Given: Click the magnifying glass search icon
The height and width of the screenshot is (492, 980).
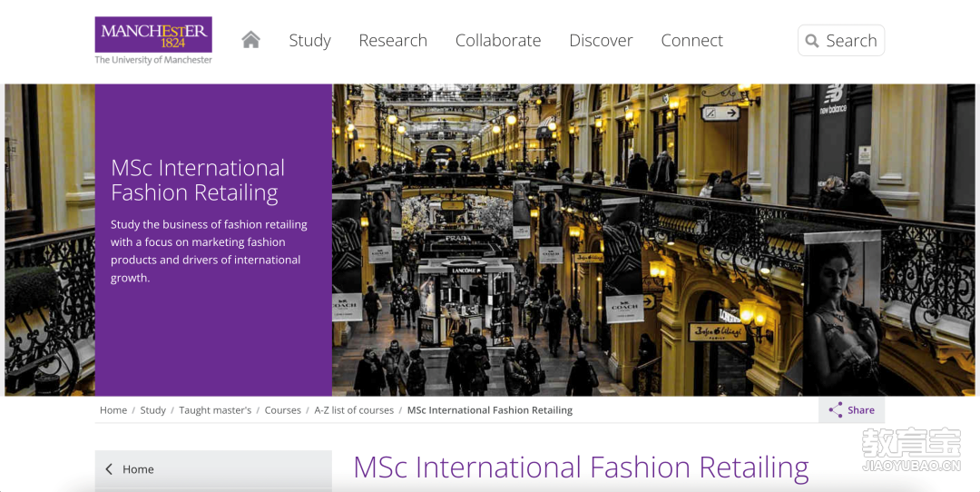Looking at the screenshot, I should click(x=812, y=41).
